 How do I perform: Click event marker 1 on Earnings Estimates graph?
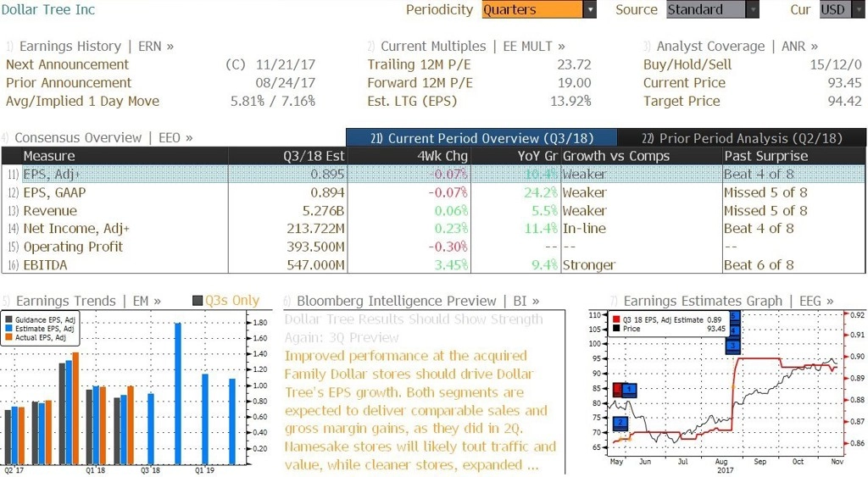coord(630,390)
